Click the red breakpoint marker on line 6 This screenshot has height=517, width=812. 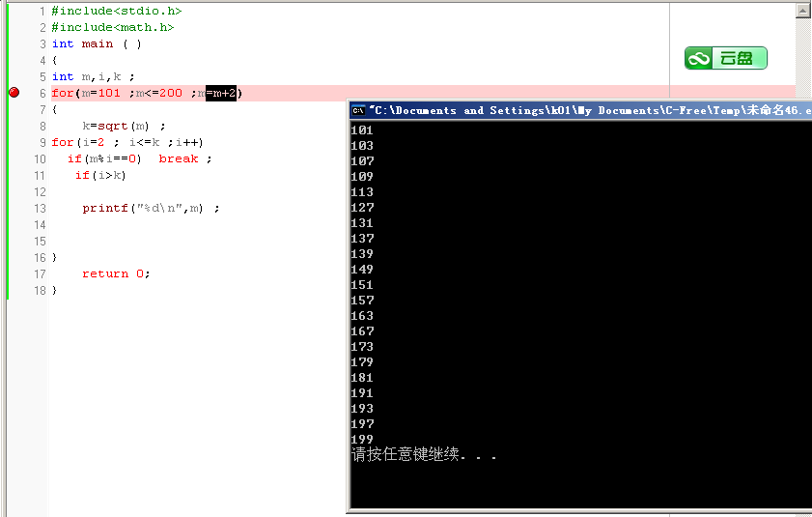coord(14,93)
